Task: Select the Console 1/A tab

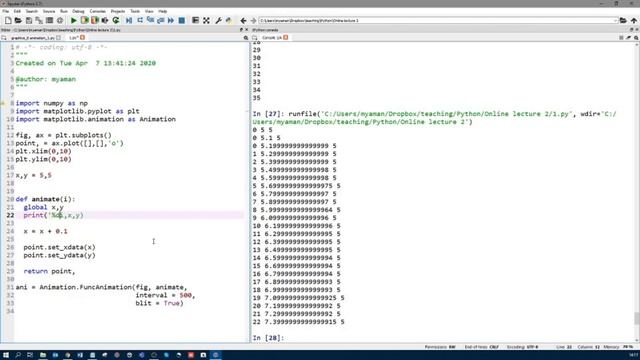Action: pyautogui.click(x=272, y=38)
